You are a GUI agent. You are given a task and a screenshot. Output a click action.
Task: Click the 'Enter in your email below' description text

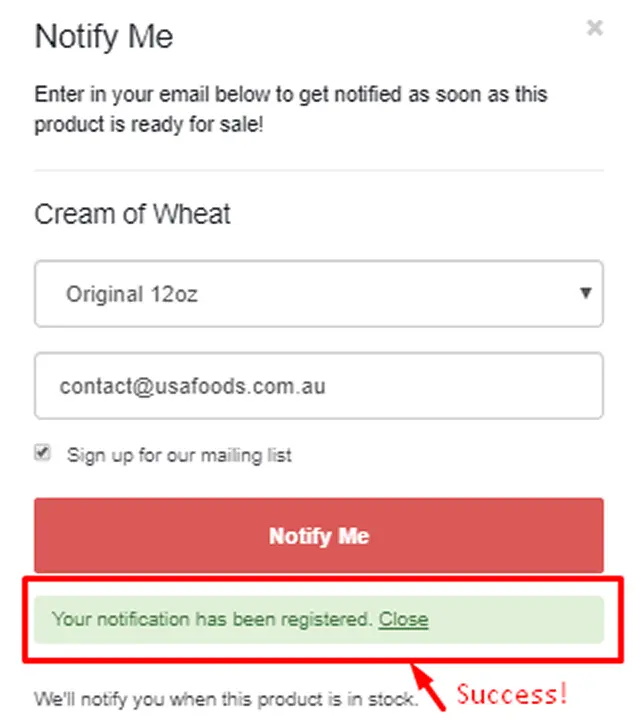pyautogui.click(x=290, y=96)
